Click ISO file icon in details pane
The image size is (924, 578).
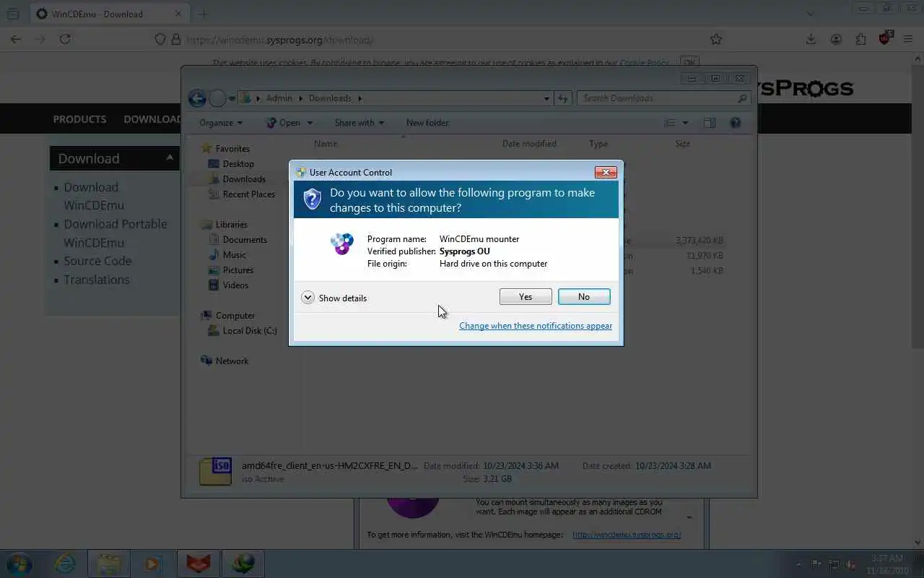[215, 471]
